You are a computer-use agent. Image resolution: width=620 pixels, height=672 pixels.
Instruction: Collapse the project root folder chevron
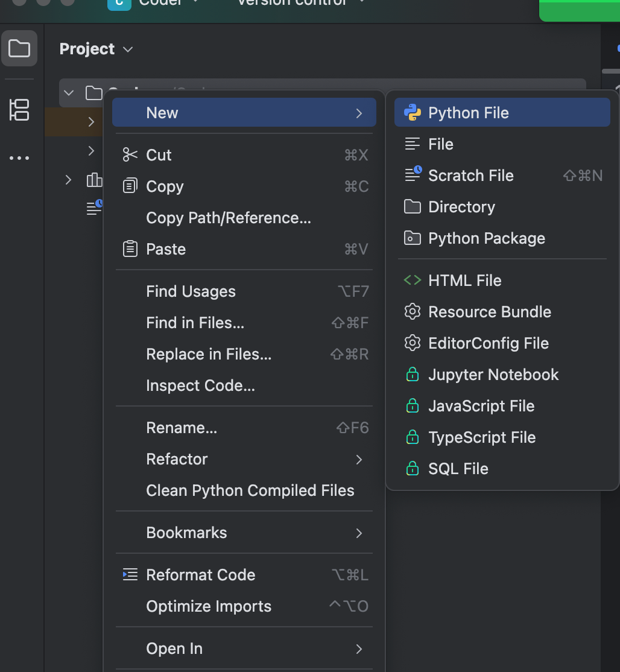(69, 92)
